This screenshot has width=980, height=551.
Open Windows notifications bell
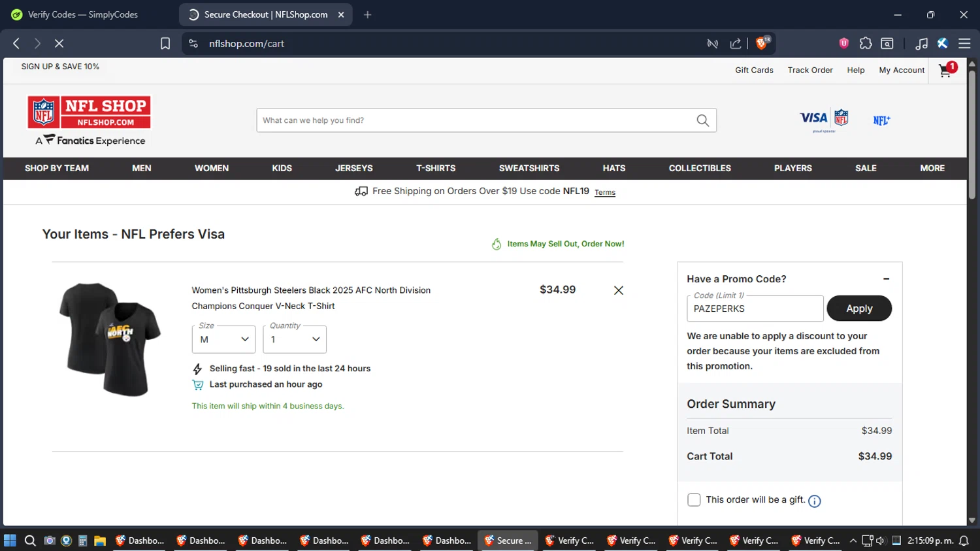click(x=964, y=541)
